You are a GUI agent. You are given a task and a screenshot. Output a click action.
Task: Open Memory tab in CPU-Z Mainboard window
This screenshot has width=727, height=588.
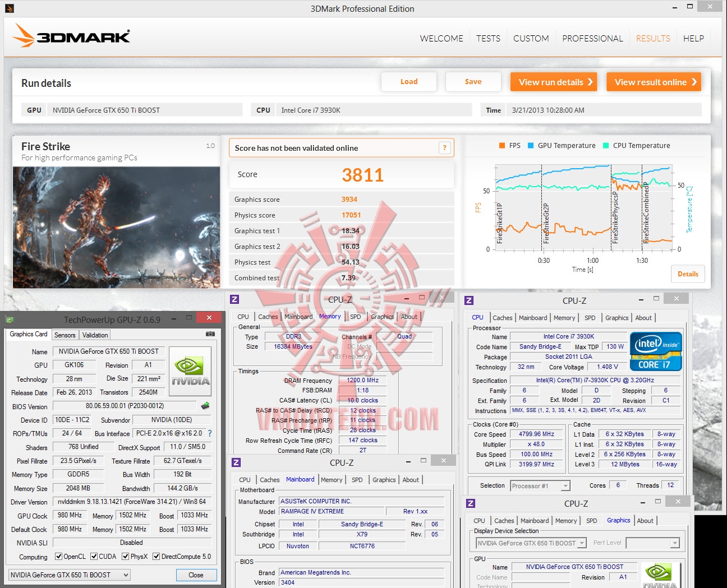[332, 480]
